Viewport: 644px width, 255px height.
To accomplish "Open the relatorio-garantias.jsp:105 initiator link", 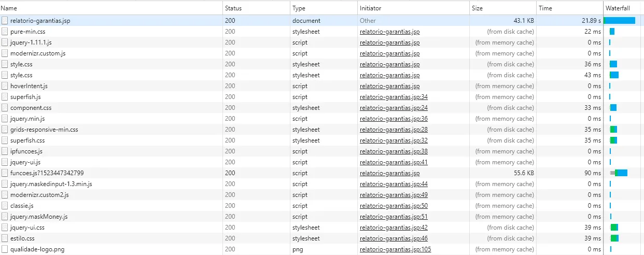I will [395, 249].
